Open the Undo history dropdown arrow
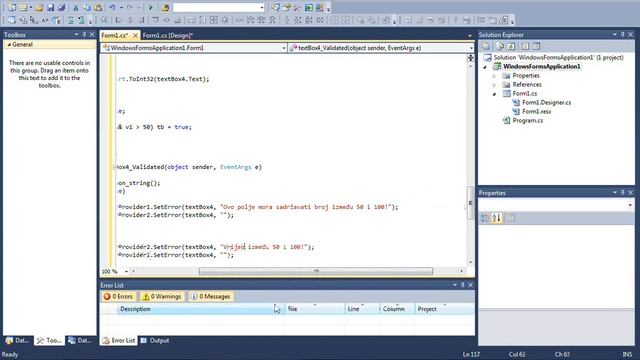Viewport: 640px width, 360px height. pyautogui.click(x=121, y=7)
